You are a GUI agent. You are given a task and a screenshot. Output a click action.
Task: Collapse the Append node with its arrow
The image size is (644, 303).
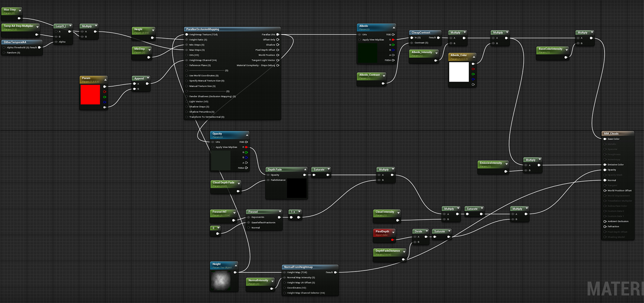click(x=148, y=79)
